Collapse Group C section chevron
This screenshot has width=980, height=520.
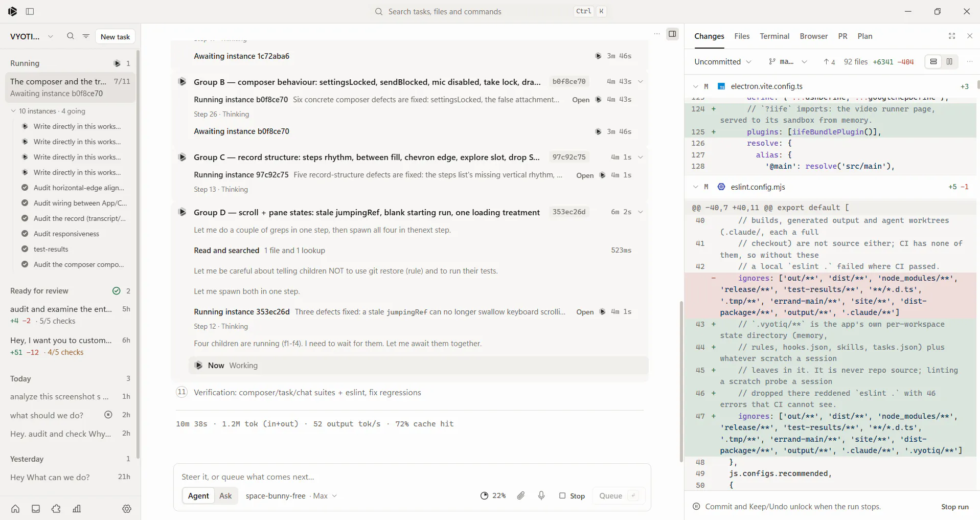(641, 157)
